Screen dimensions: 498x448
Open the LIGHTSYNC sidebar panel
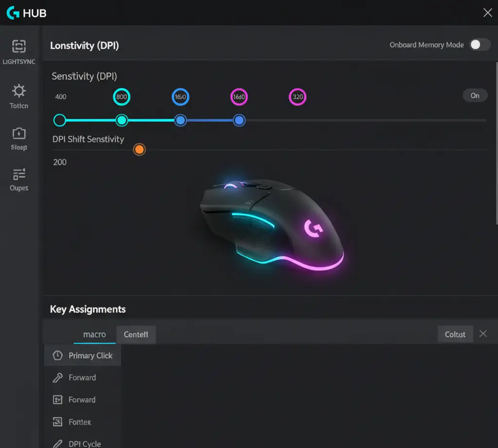[18, 47]
